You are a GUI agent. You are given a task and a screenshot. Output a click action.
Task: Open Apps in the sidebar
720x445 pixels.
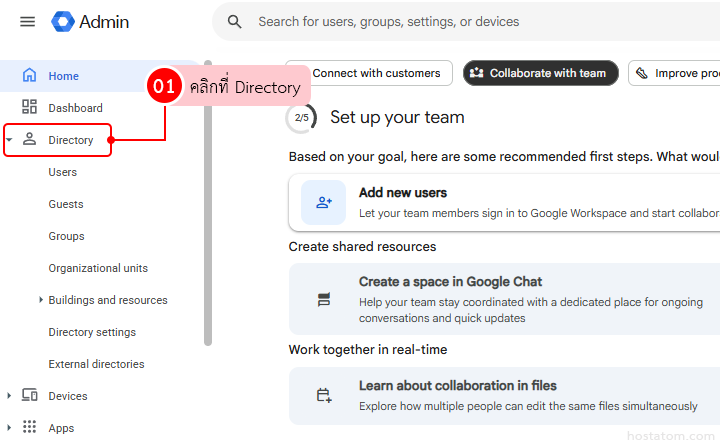point(61,428)
